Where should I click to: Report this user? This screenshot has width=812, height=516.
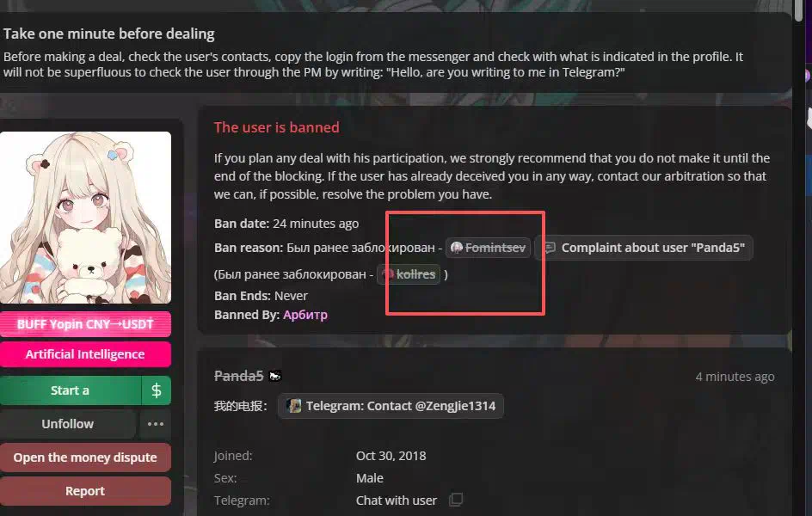85,491
